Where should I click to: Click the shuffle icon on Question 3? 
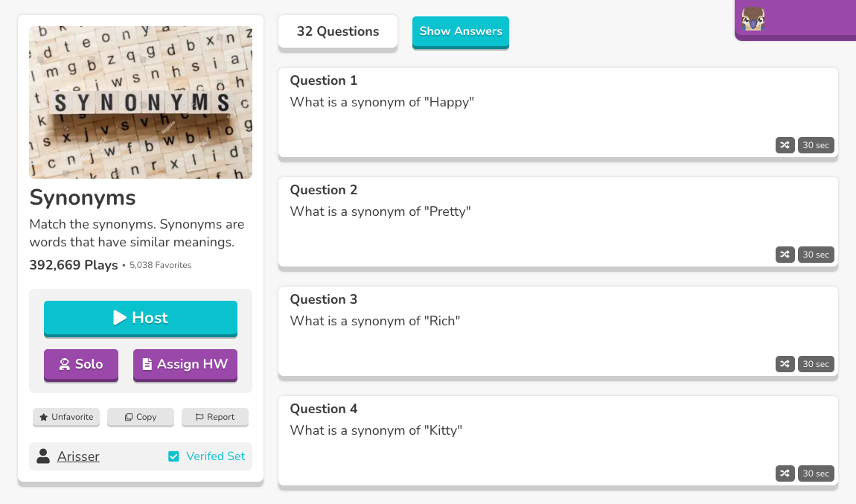785,364
